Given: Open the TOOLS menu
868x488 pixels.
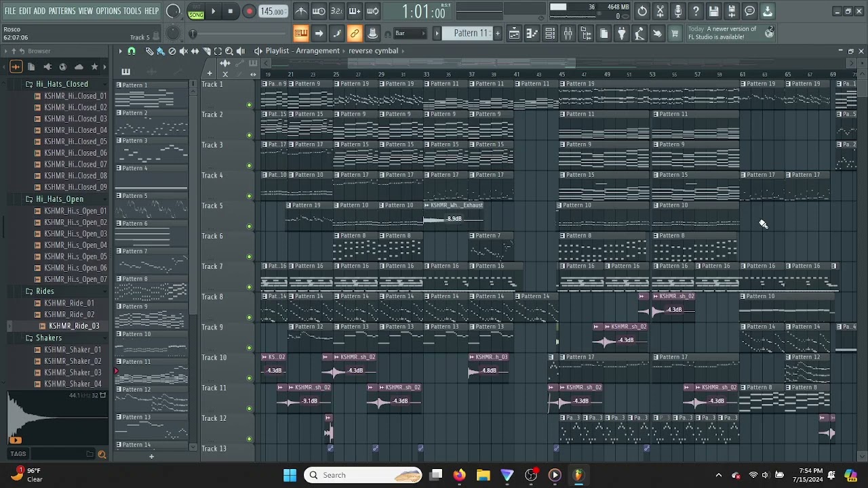Looking at the screenshot, I should point(132,12).
